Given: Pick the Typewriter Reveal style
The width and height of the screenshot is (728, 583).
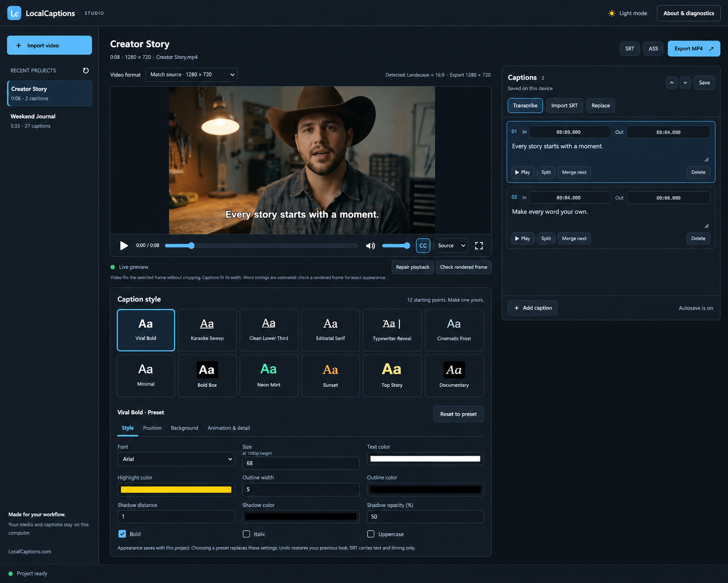Looking at the screenshot, I should (x=392, y=330).
